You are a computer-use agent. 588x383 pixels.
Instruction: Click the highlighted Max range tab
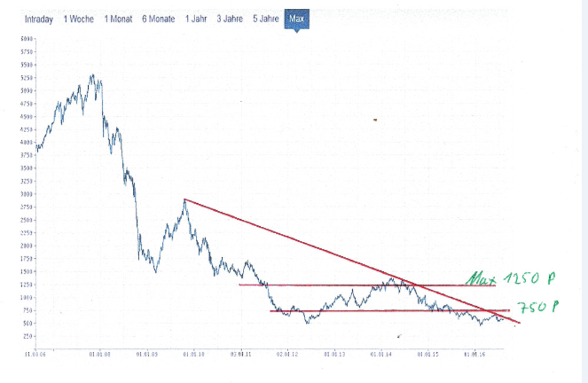coord(296,19)
